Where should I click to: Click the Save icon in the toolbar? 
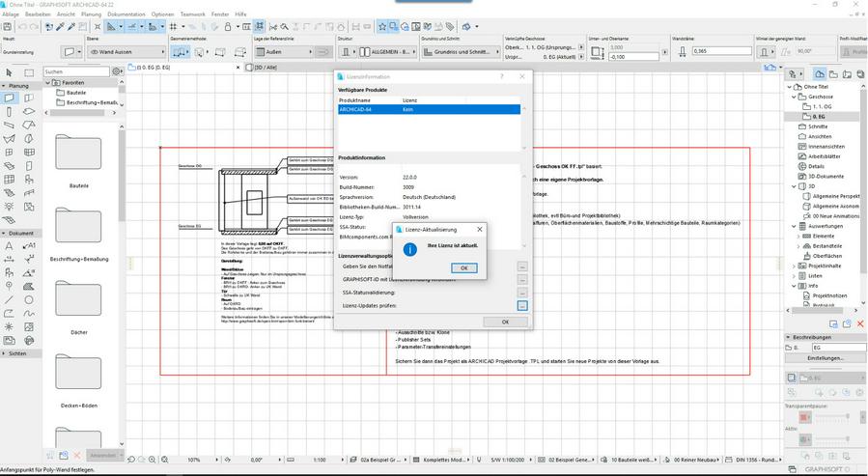pos(7,27)
